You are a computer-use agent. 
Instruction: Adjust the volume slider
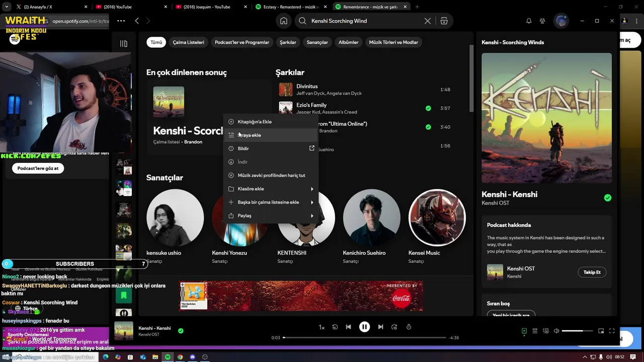click(x=577, y=331)
